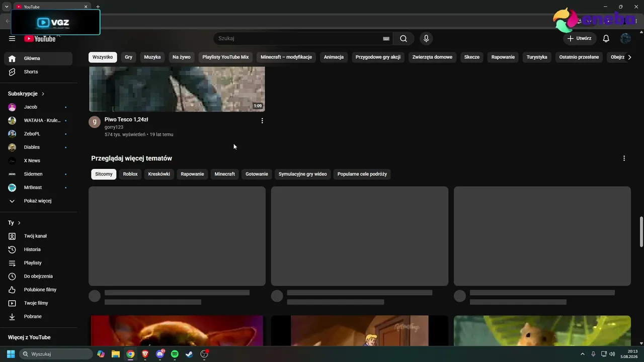The height and width of the screenshot is (362, 644).
Task: Open Shorts in the sidebar
Action: point(38,72)
